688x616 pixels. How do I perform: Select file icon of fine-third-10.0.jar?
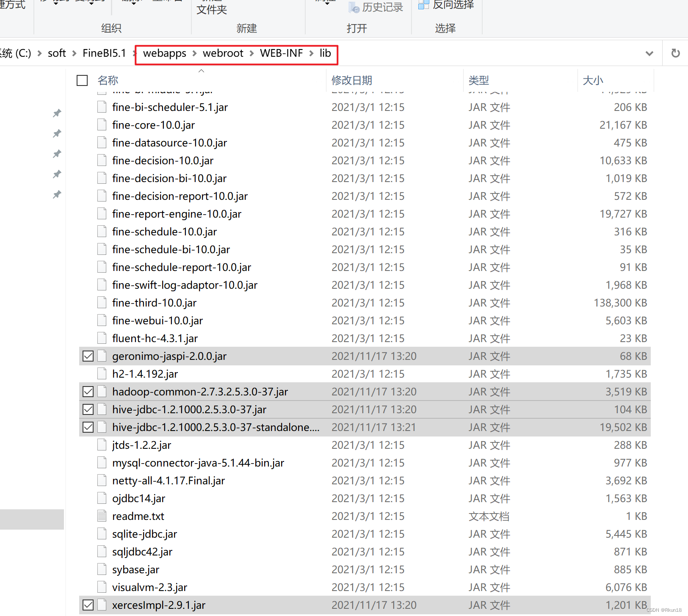[x=102, y=303]
